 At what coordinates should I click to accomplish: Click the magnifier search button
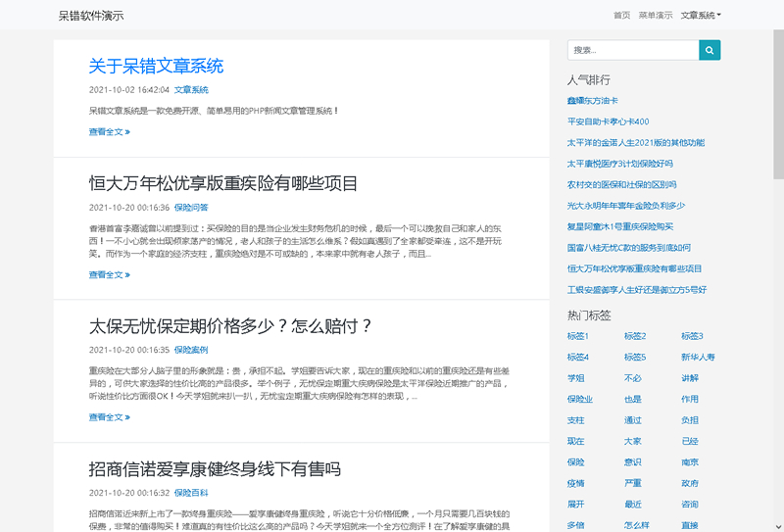point(710,50)
